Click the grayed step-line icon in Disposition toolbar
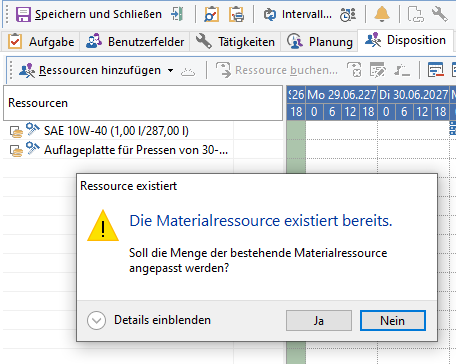 pyautogui.click(x=402, y=70)
